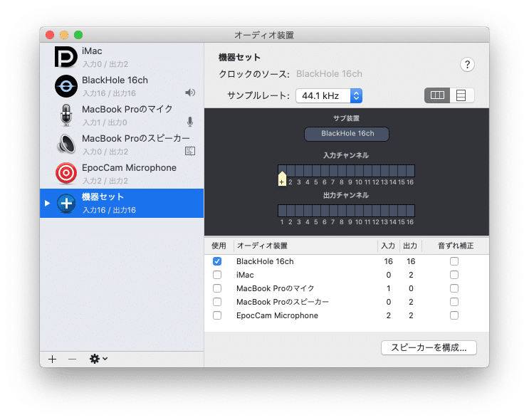
Task: Select MacBook Proのスピーカー in the sidebar
Action: coord(122,145)
